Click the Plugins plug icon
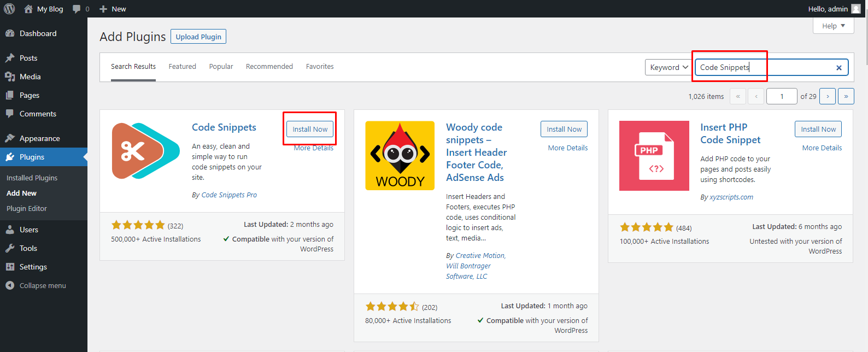Screen dimensions: 868x352 [10, 157]
